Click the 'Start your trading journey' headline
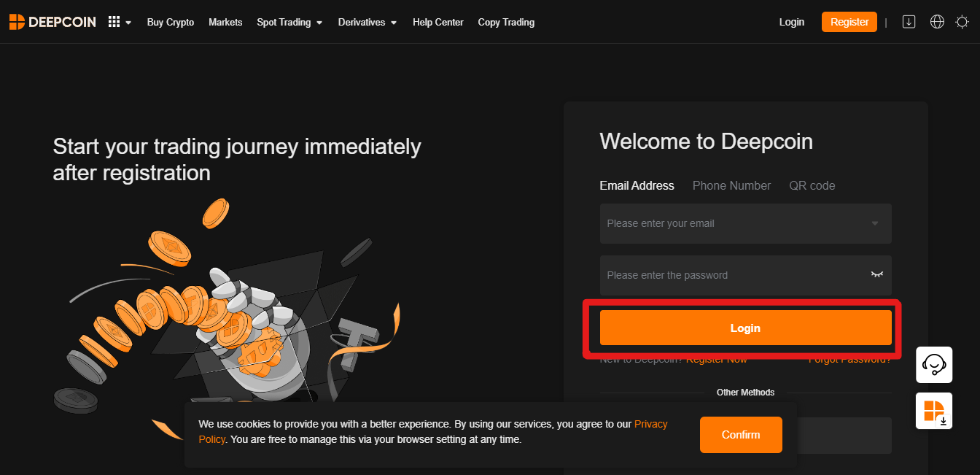Image resolution: width=980 pixels, height=475 pixels. coord(237,160)
